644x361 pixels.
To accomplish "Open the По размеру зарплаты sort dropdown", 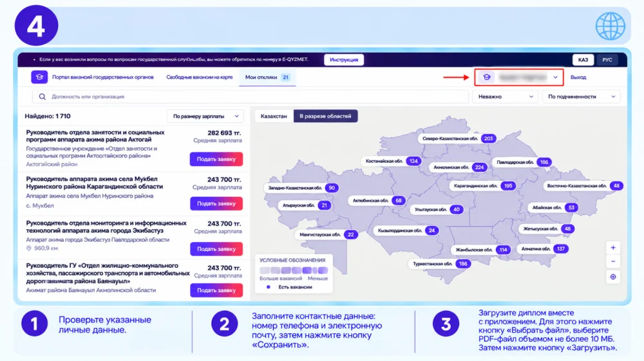I will [205, 116].
